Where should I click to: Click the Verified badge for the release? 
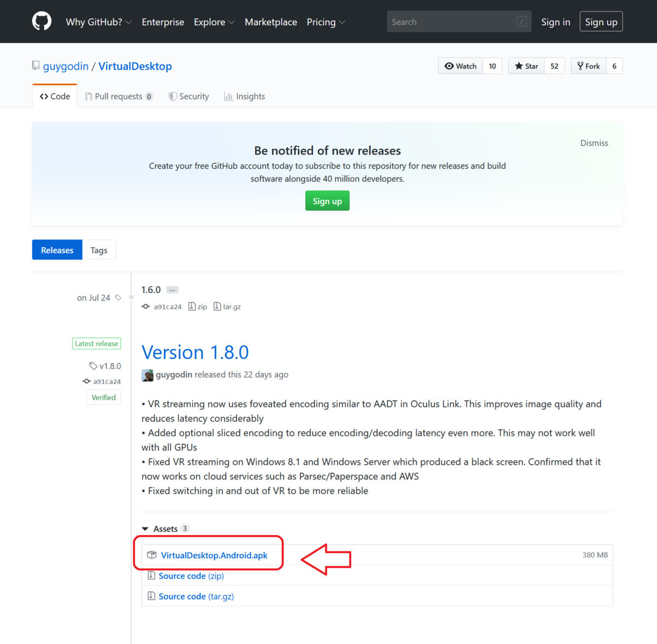pyautogui.click(x=103, y=397)
